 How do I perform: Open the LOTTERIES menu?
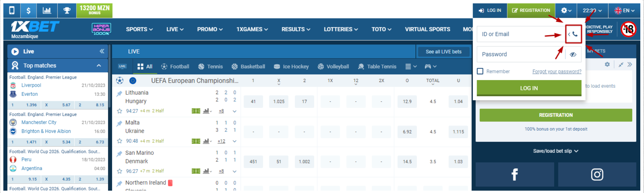point(341,29)
